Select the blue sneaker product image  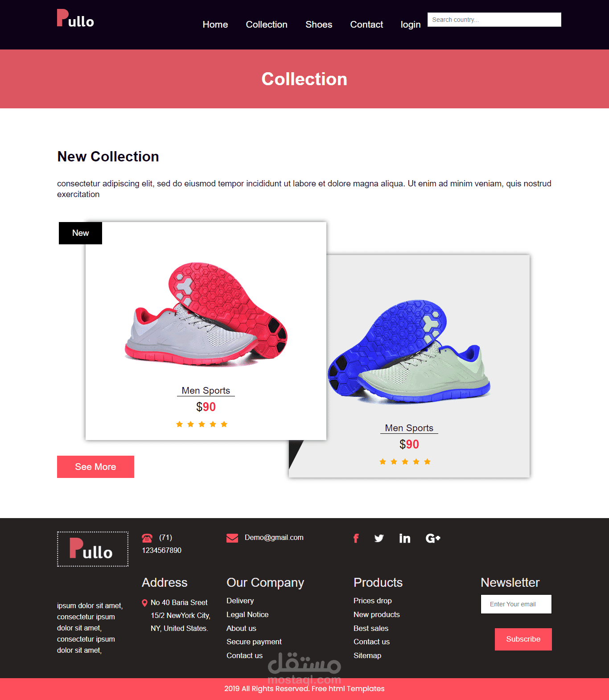pos(409,351)
